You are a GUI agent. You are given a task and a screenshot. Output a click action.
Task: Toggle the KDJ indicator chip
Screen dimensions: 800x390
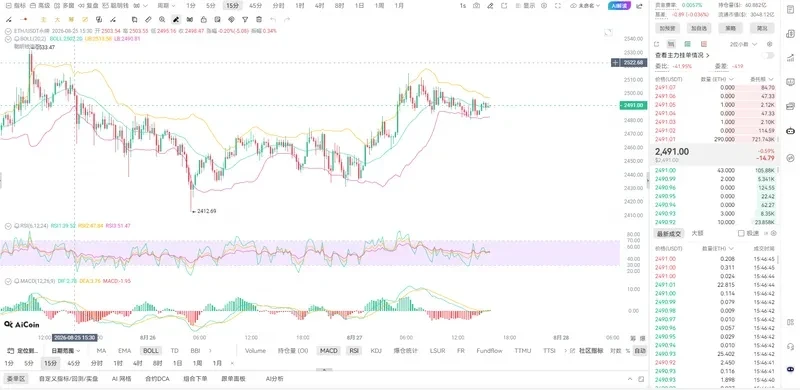(x=376, y=351)
